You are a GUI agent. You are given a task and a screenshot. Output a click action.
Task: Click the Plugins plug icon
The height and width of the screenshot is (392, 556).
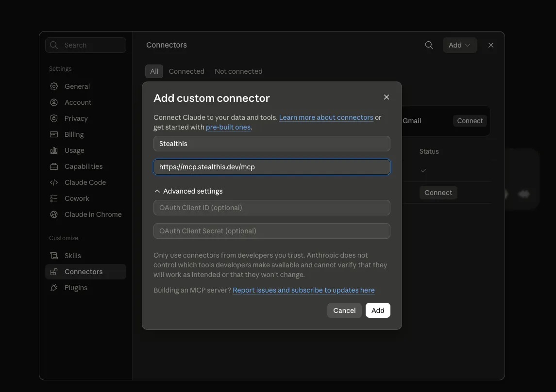pyautogui.click(x=54, y=288)
